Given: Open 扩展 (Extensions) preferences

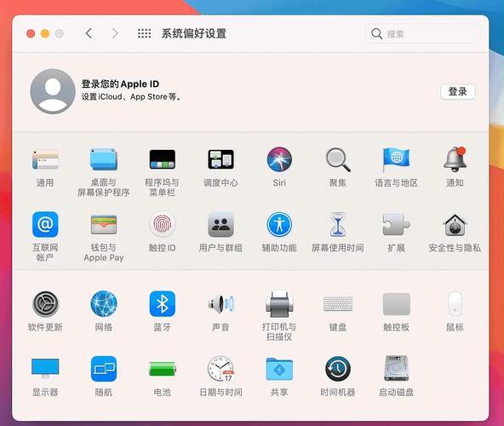Looking at the screenshot, I should click(x=397, y=224).
